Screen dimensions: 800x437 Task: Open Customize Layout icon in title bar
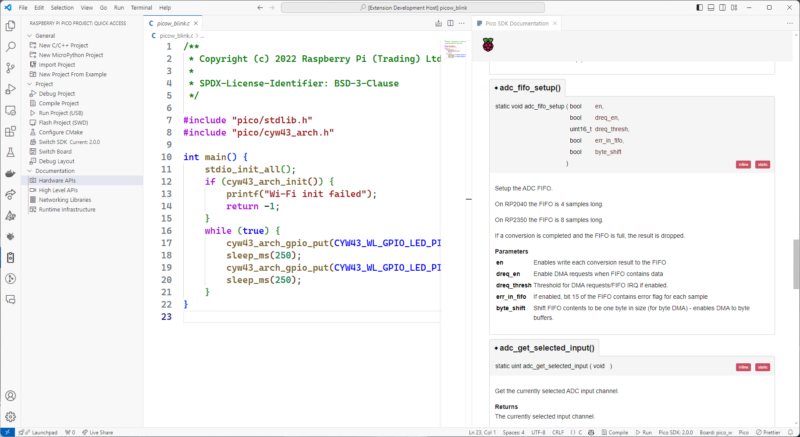pyautogui.click(x=734, y=8)
